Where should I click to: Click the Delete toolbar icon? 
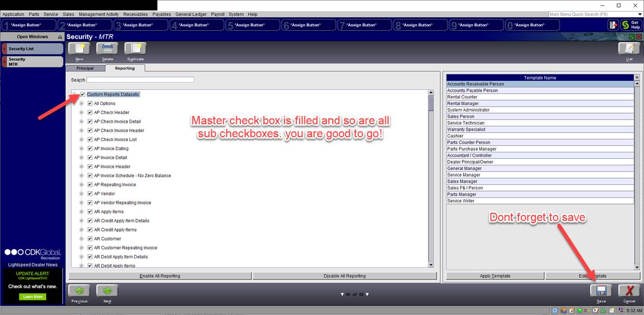(x=107, y=49)
